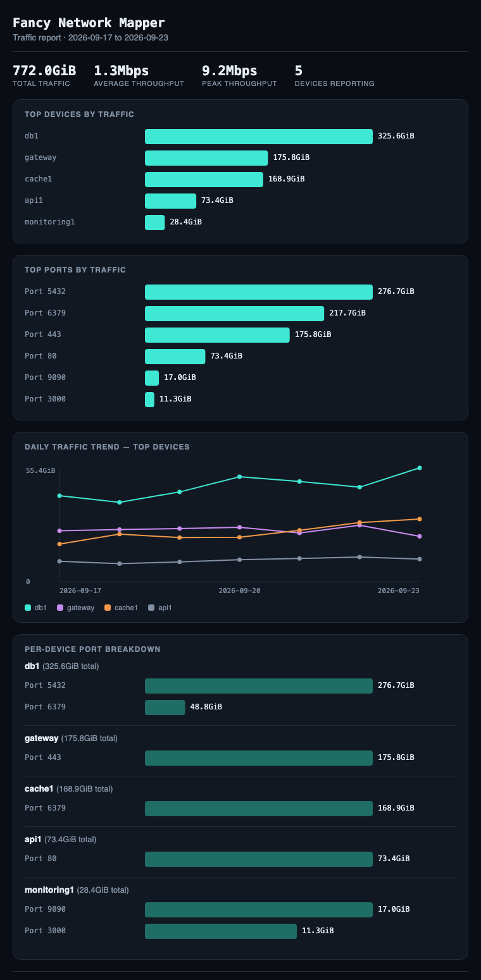Click the Port 9090 bar in Top Ports
The height and width of the screenshot is (980, 481).
point(152,378)
